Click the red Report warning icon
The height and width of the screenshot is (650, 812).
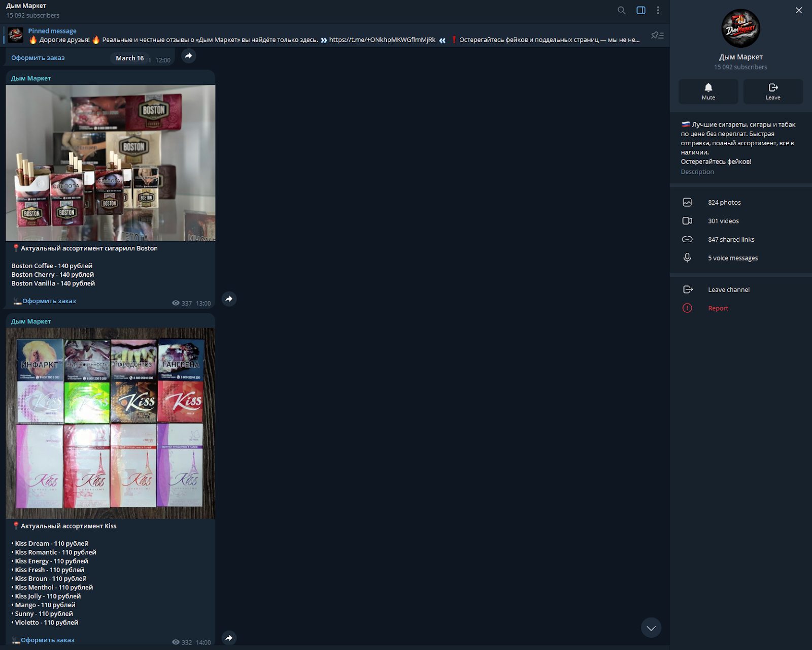coord(687,308)
